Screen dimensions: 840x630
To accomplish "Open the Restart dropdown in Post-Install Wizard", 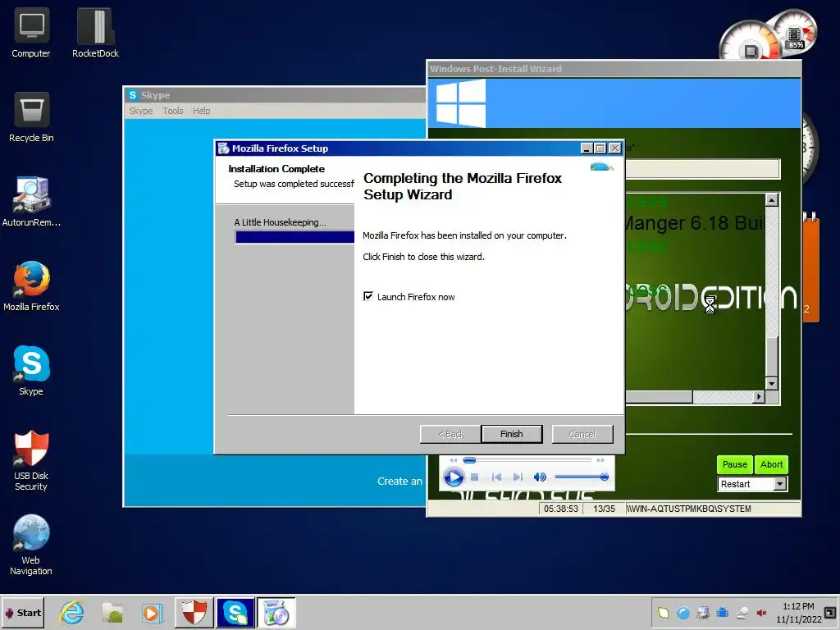I will pos(779,484).
